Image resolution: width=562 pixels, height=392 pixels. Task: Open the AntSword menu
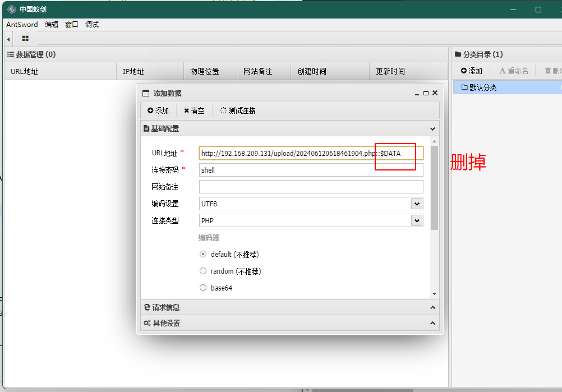click(21, 24)
